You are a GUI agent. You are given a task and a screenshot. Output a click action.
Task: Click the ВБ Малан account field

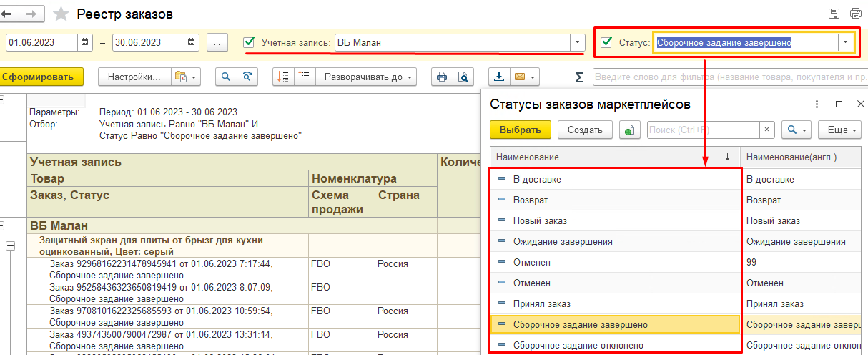[x=453, y=42]
